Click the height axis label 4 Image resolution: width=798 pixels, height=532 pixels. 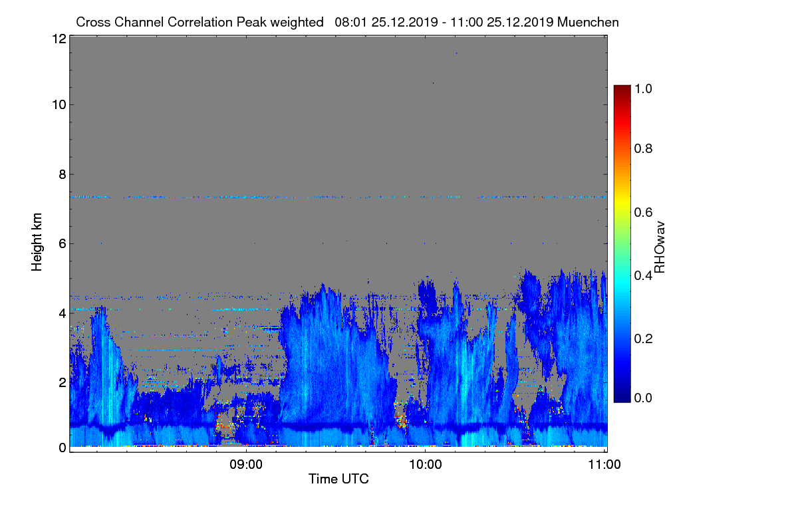point(62,313)
